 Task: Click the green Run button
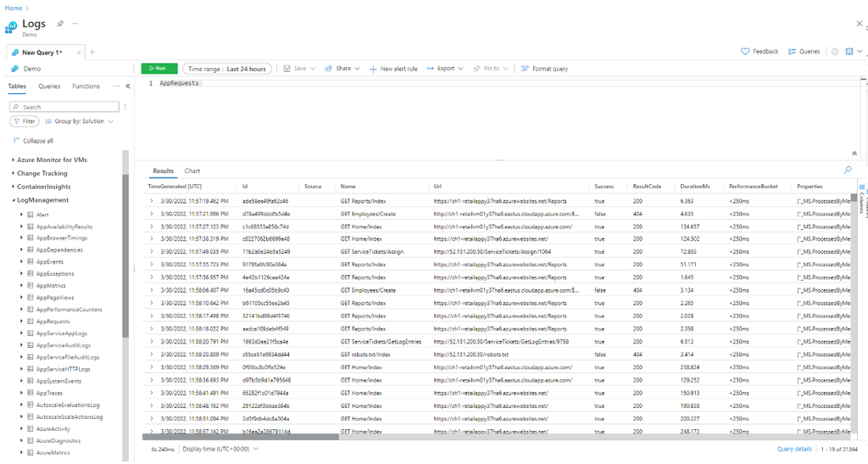point(159,69)
